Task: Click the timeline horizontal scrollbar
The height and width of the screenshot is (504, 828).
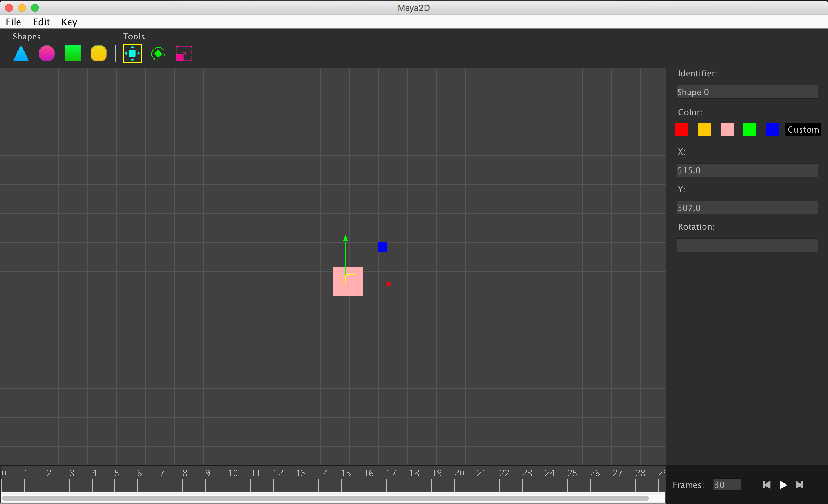Action: tap(325, 498)
